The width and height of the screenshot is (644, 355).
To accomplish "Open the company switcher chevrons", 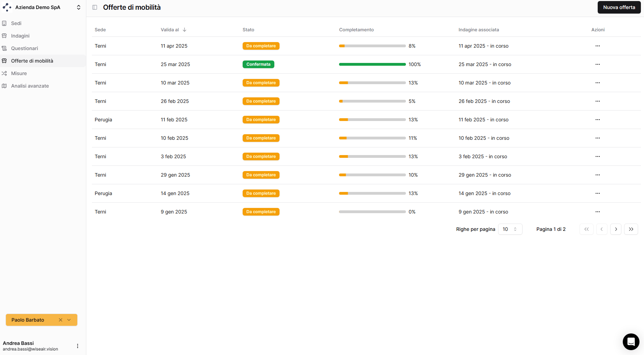I will point(79,7).
